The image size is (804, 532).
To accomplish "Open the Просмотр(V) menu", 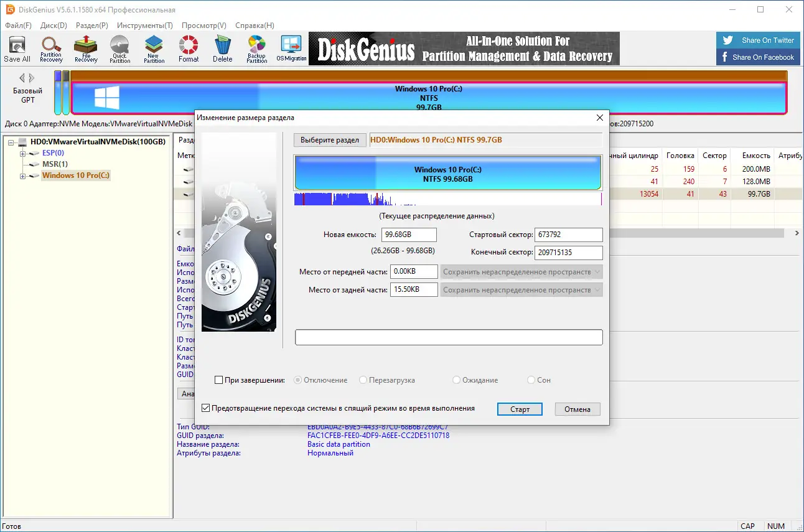I will tap(204, 26).
